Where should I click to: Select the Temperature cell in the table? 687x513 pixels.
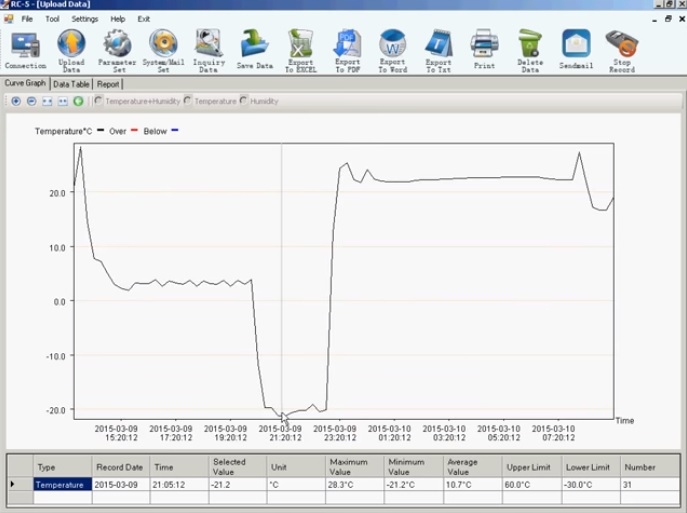(62, 484)
